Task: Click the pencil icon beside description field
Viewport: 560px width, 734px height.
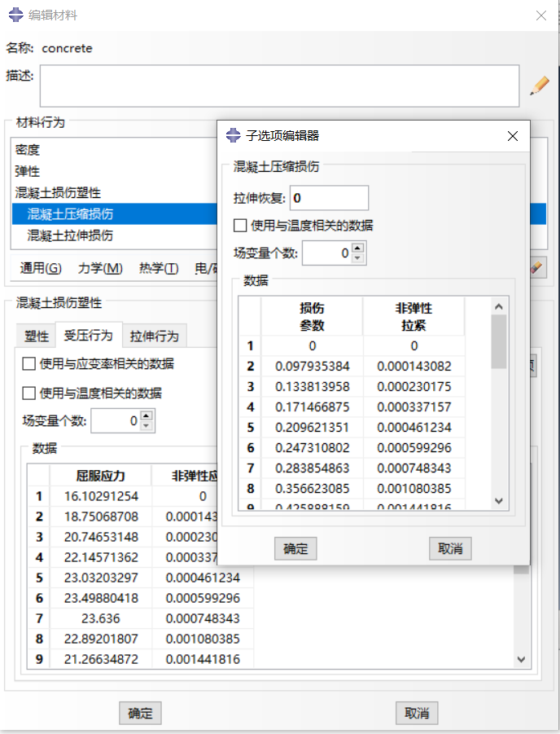Action: tap(540, 86)
